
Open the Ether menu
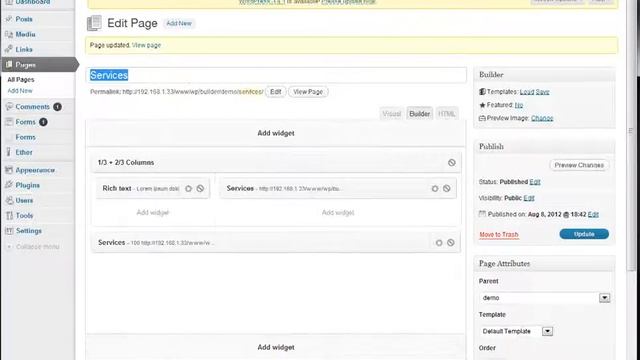click(24, 152)
